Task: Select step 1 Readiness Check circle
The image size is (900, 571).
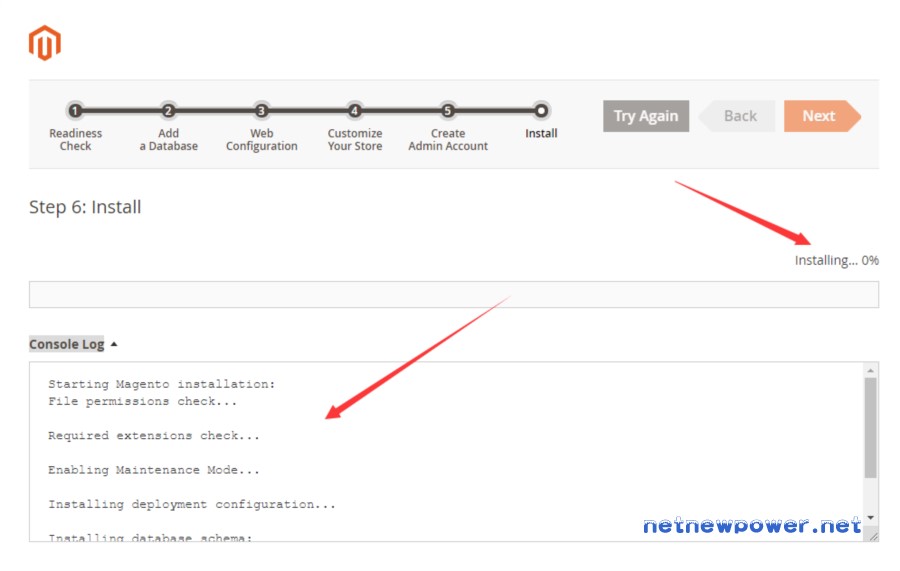Action: click(x=75, y=110)
